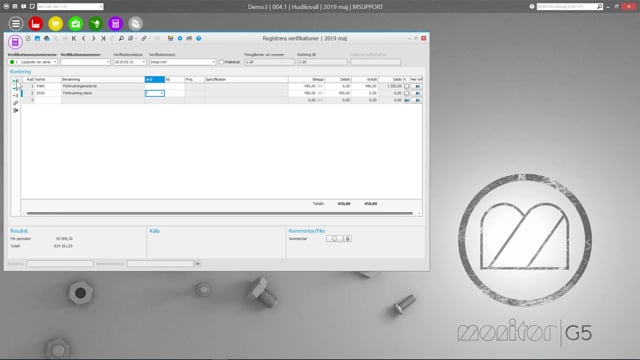
Task: Go to the next record
Action: [93, 38]
